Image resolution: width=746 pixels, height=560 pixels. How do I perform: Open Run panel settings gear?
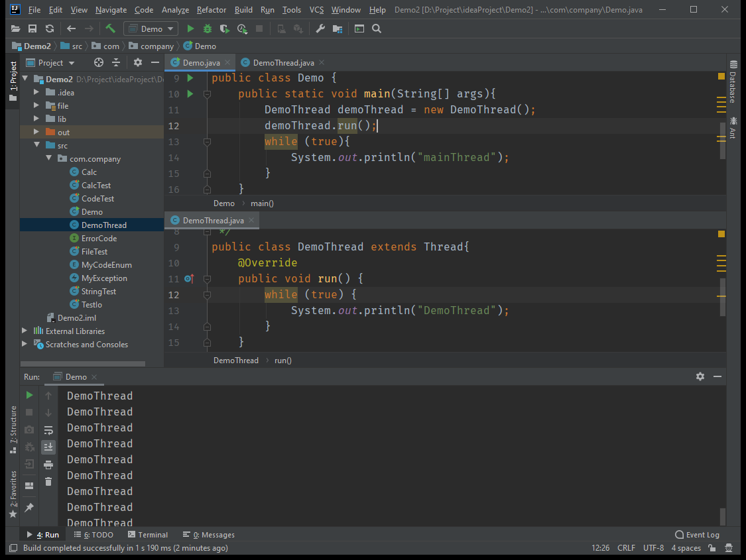pos(700,376)
